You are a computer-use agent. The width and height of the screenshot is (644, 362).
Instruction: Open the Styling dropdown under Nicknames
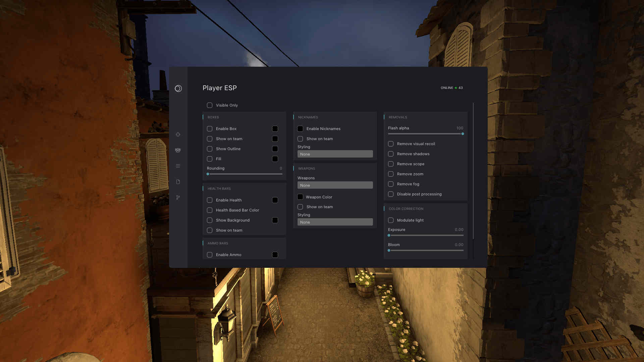click(x=335, y=154)
